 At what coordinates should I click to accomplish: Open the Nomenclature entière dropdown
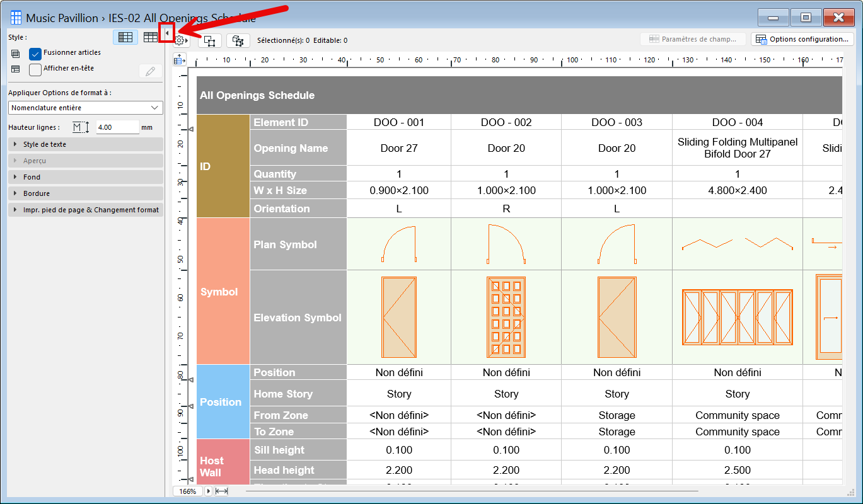click(x=85, y=108)
